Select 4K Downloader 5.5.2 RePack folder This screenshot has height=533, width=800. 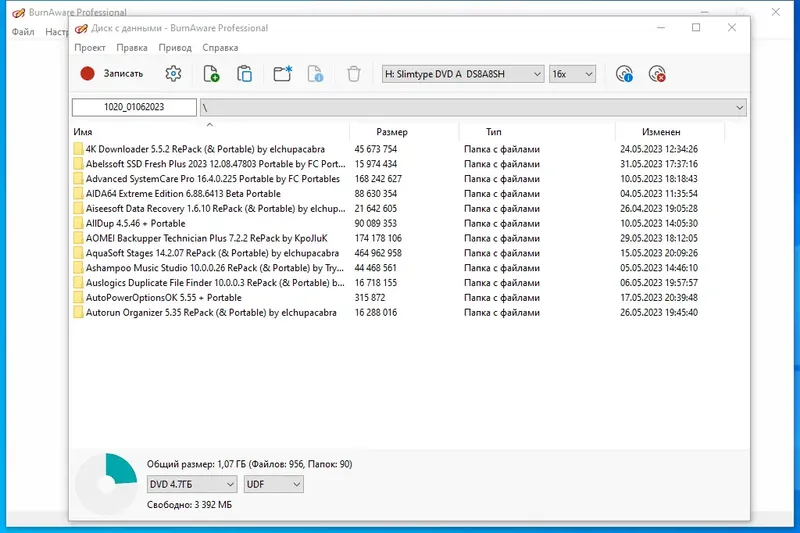click(x=205, y=149)
